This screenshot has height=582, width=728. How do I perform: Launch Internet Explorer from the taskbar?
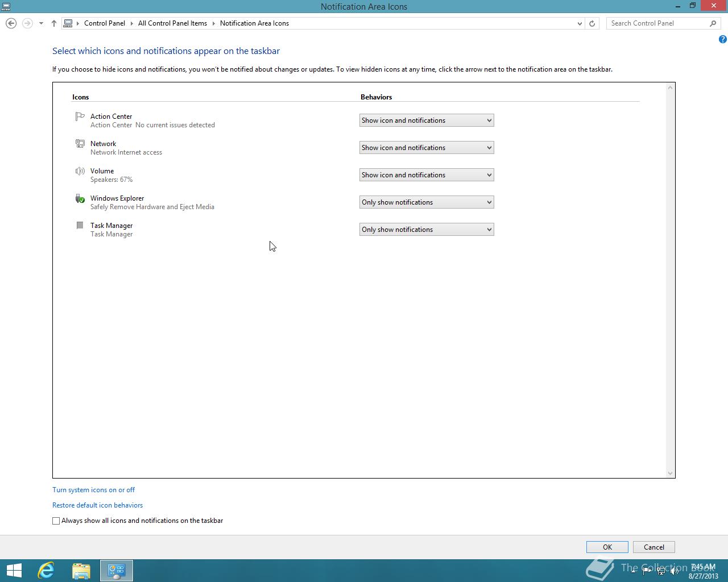click(46, 571)
